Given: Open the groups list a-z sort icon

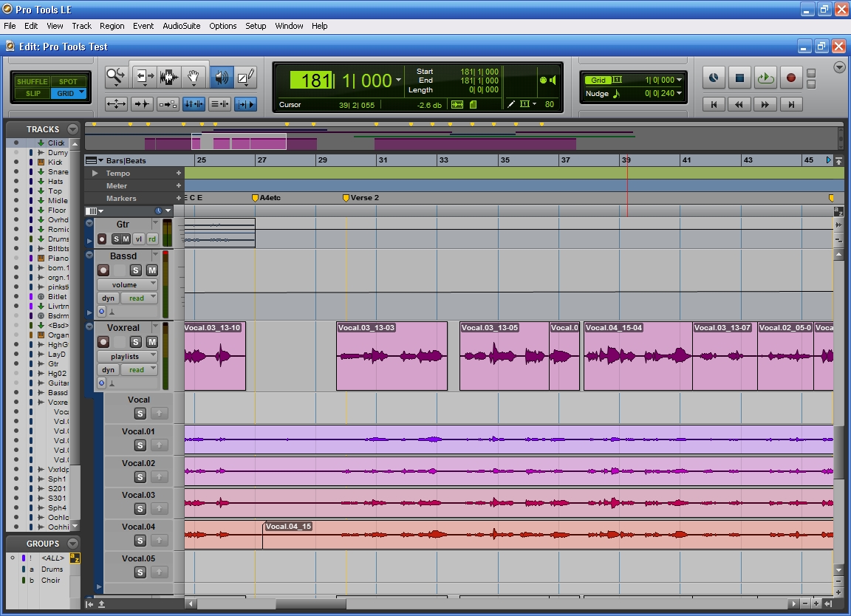Looking at the screenshot, I should click(x=75, y=558).
